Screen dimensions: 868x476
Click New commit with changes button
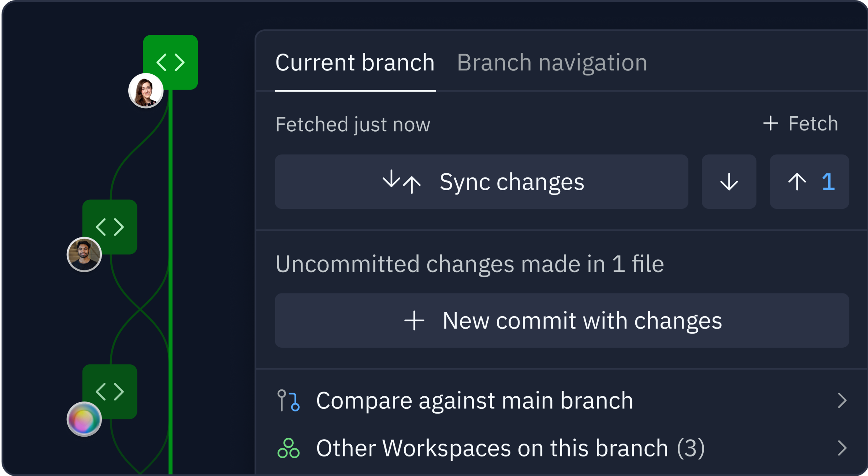tap(562, 320)
